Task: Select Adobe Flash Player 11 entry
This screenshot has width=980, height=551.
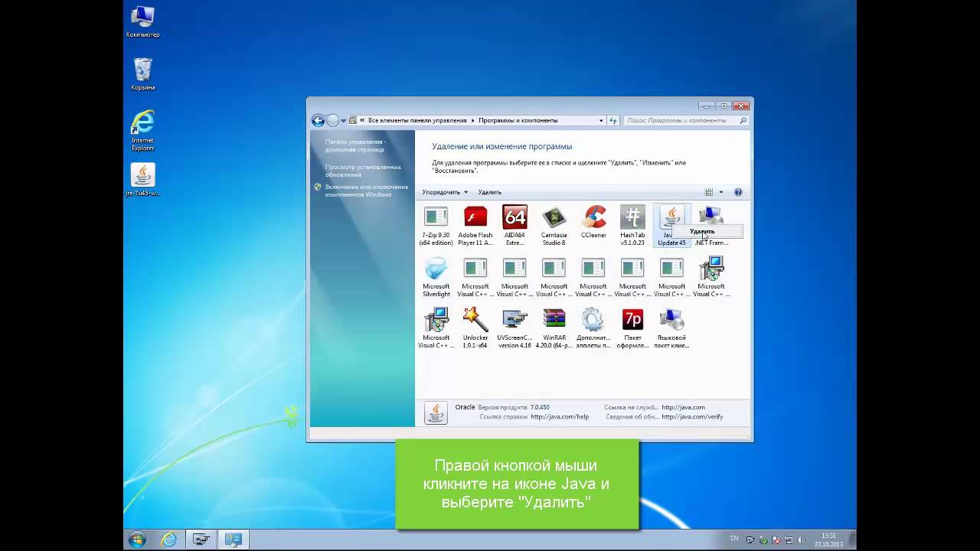Action: 475,225
